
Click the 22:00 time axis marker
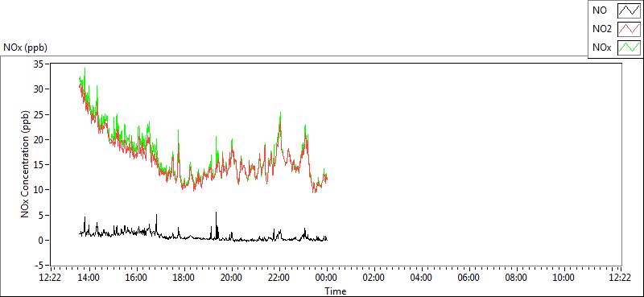(279, 278)
